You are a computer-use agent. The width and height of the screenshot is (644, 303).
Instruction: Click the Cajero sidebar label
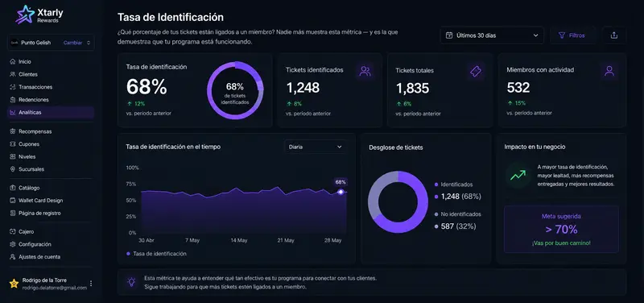tap(27, 232)
